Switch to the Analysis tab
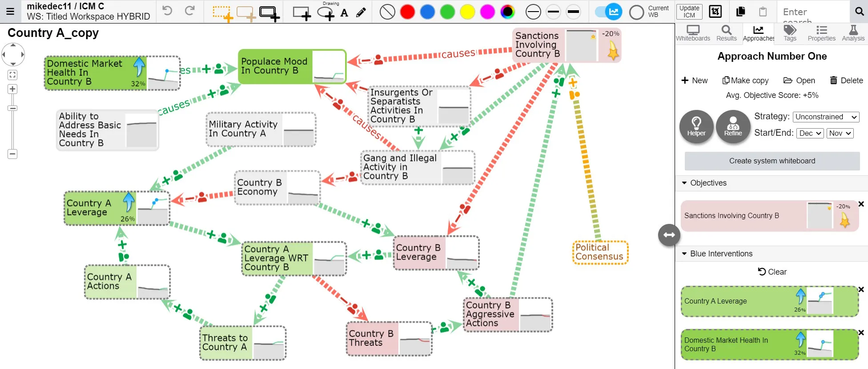The image size is (868, 369). tap(853, 33)
